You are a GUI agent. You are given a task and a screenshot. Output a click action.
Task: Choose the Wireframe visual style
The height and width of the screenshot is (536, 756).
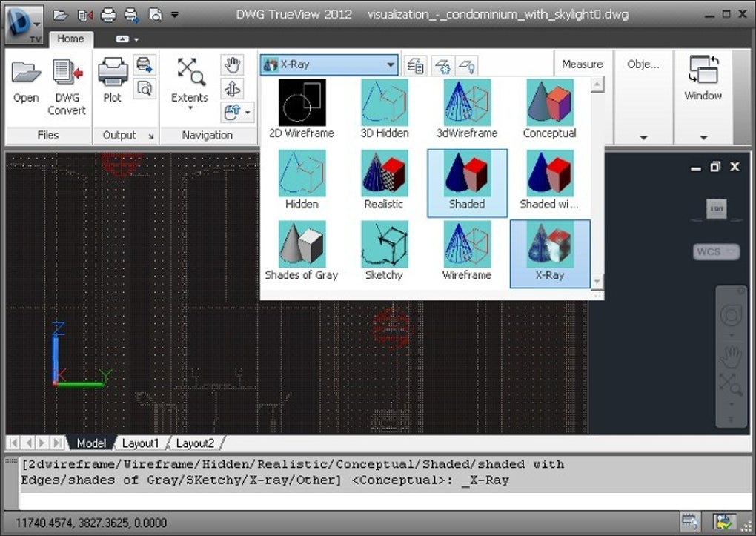[467, 251]
